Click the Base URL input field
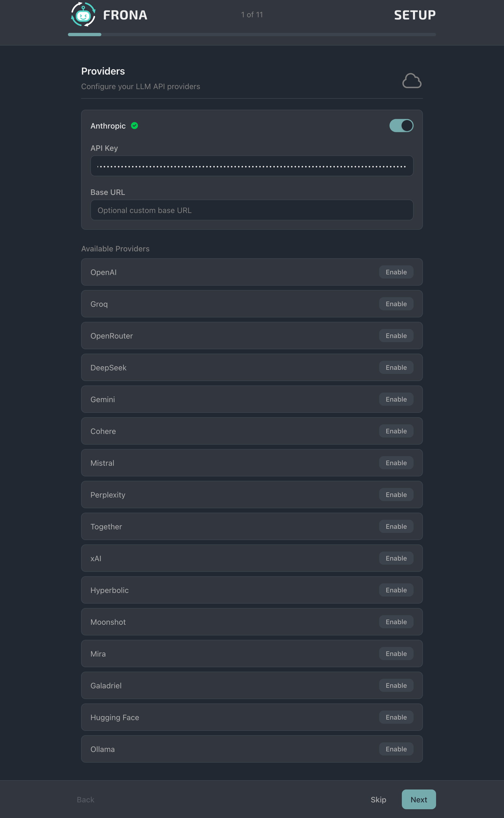Screen dimensions: 504x818 pos(252,210)
